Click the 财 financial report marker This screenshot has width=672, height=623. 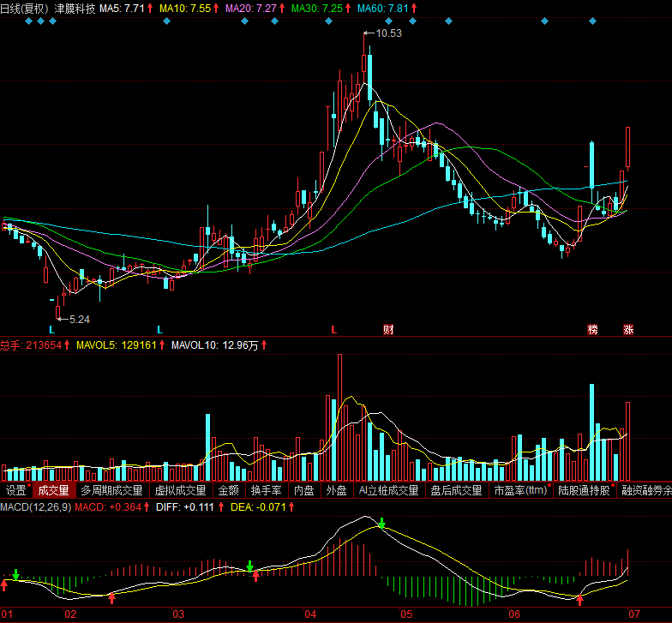(388, 329)
